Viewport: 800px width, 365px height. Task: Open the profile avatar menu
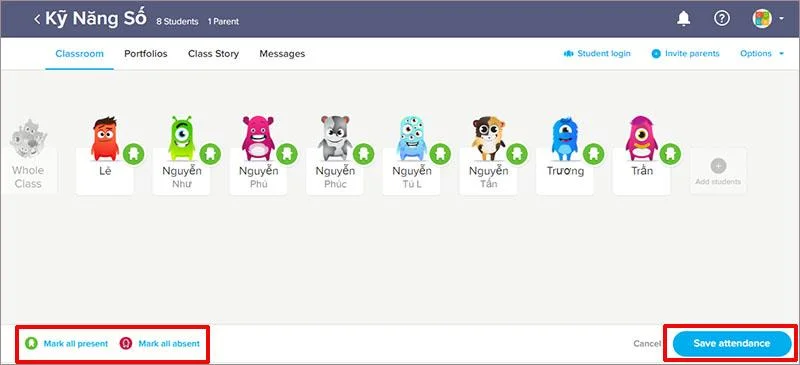point(767,19)
